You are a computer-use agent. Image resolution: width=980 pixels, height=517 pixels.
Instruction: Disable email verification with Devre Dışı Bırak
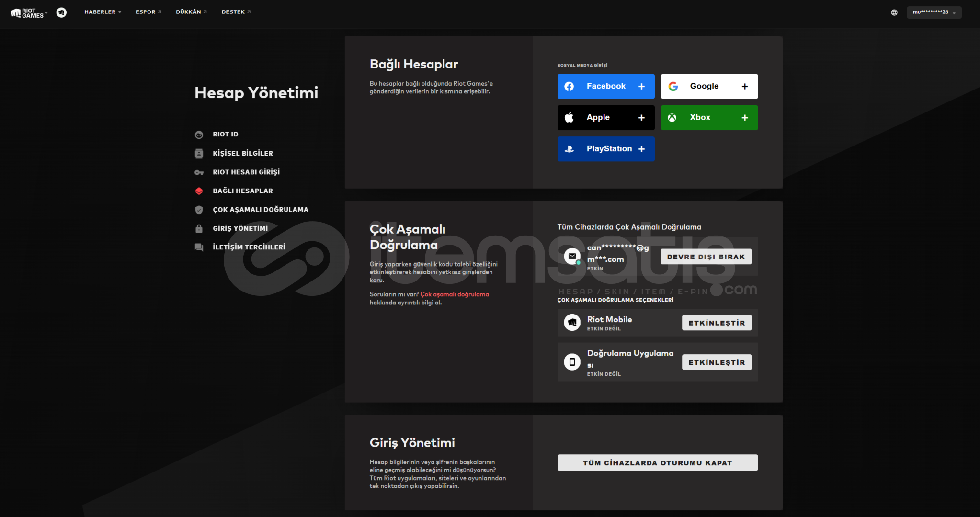(706, 257)
